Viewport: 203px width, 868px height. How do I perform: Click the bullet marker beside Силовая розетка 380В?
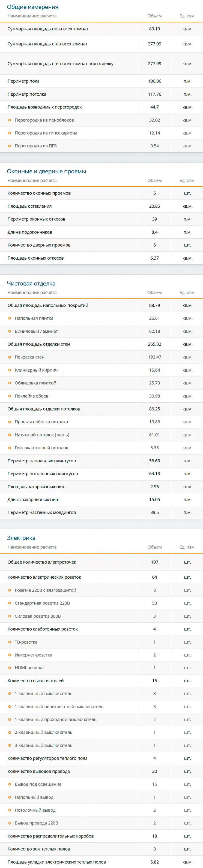pyautogui.click(x=10, y=616)
